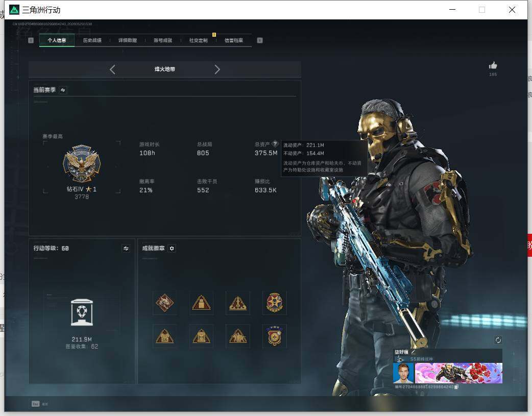Click the 图鉴收集: 62 text
532x416 pixels.
82,347
